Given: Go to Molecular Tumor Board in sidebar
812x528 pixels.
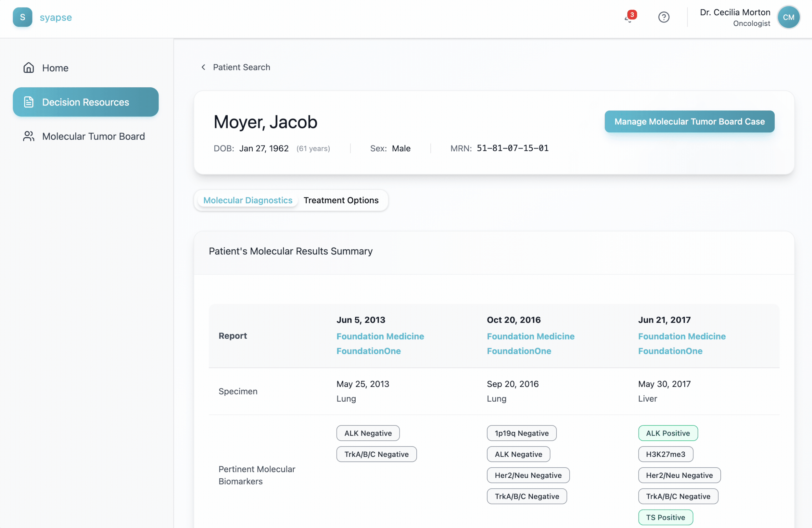Looking at the screenshot, I should click(x=94, y=136).
